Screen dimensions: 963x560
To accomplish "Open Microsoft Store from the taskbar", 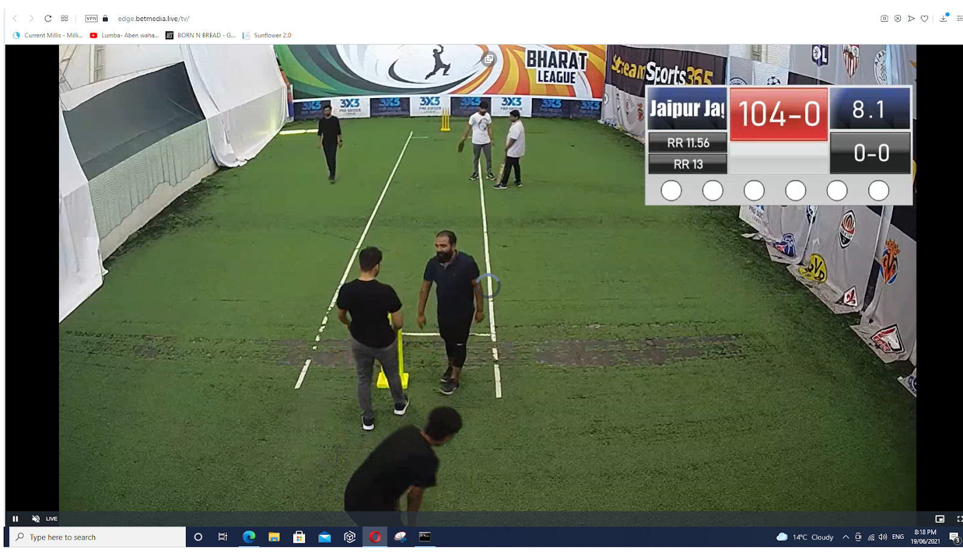I will point(299,537).
